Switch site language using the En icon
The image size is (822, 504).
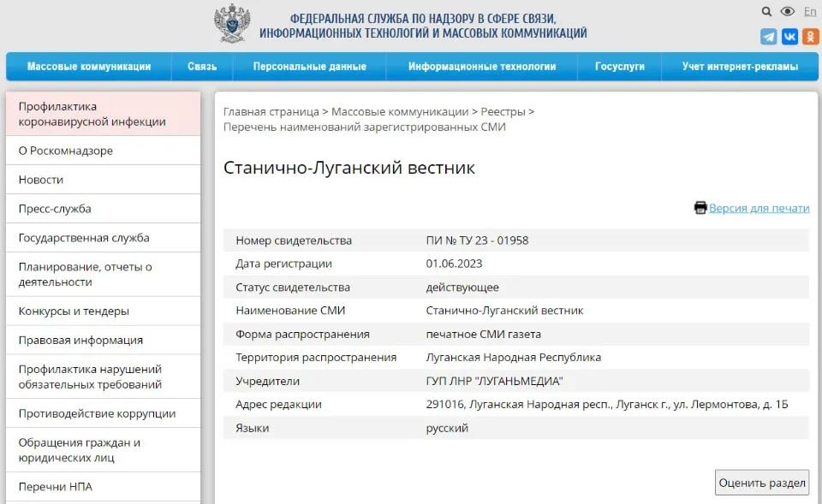pyautogui.click(x=810, y=12)
